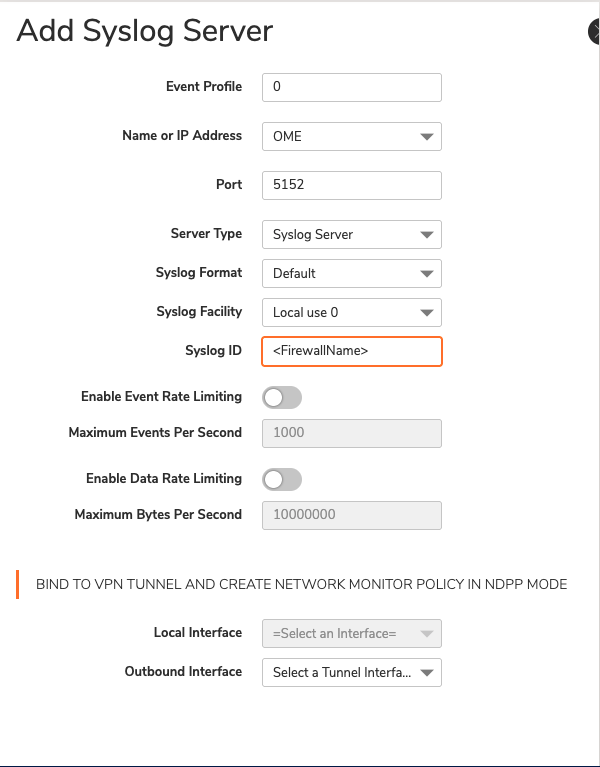Close the Add Syslog Server dialog
600x767 pixels.
595,32
